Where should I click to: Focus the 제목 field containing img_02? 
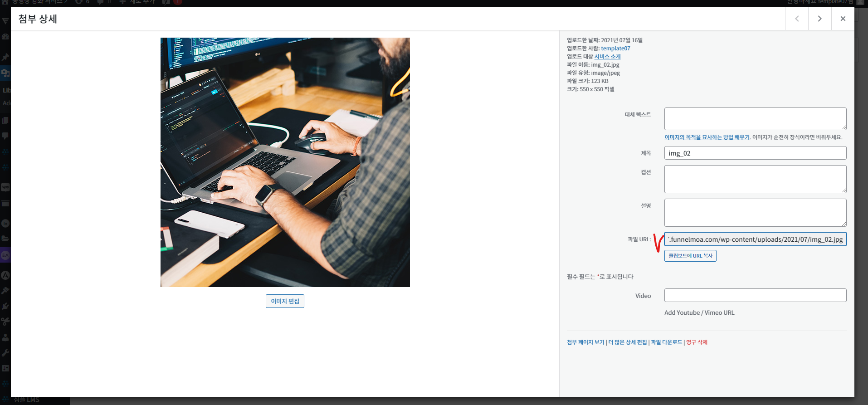(x=755, y=153)
